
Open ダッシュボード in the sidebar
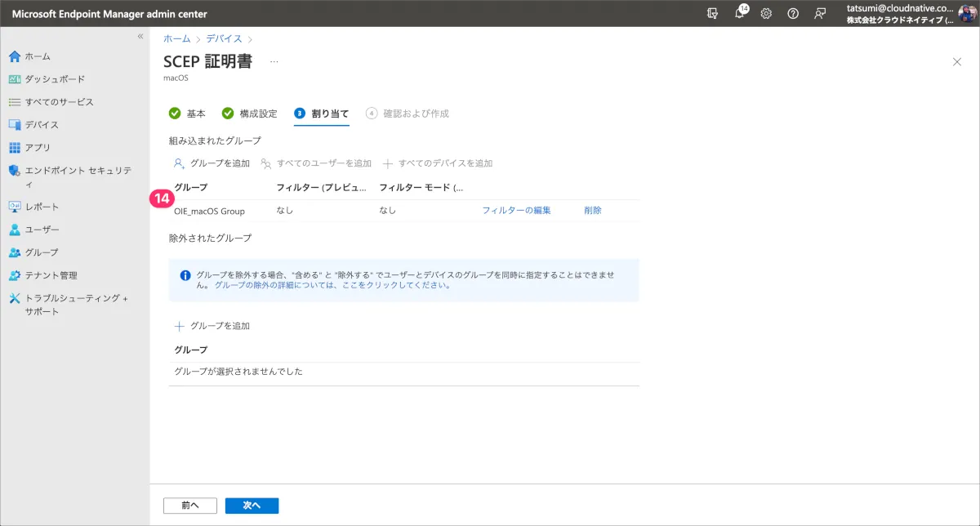[x=55, y=79]
